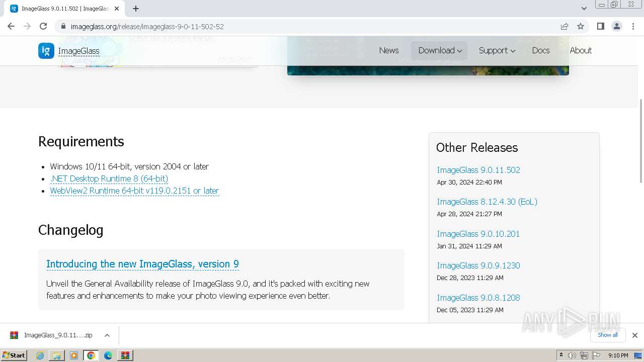Open Introducing the new ImageGlass, version 9 link

[142, 264]
